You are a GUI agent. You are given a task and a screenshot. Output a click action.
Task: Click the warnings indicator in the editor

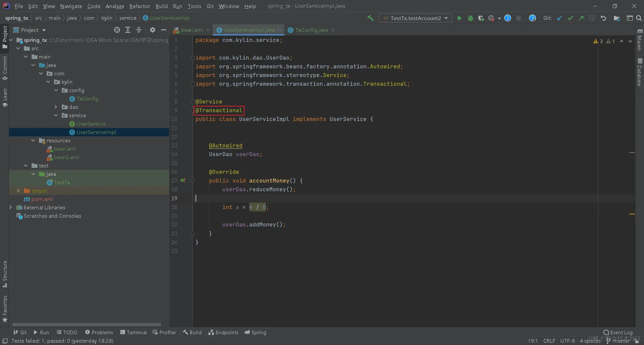point(604,41)
